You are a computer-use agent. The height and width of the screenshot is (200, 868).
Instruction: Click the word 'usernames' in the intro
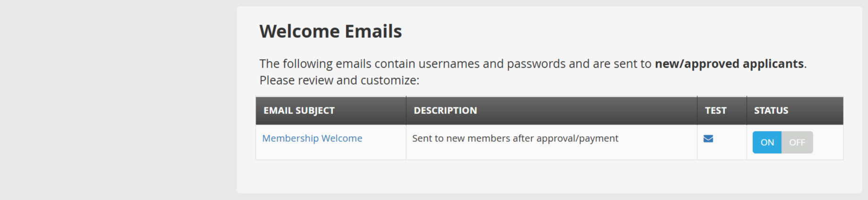point(449,64)
